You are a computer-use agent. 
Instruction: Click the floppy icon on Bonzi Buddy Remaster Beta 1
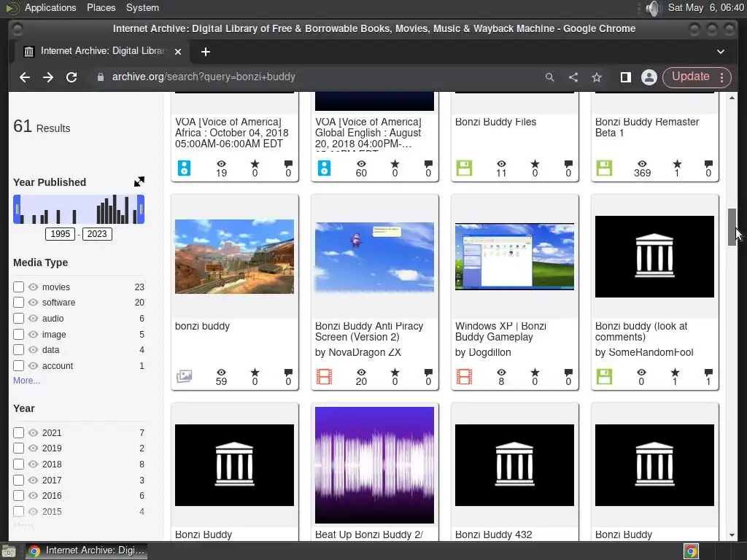[604, 168]
